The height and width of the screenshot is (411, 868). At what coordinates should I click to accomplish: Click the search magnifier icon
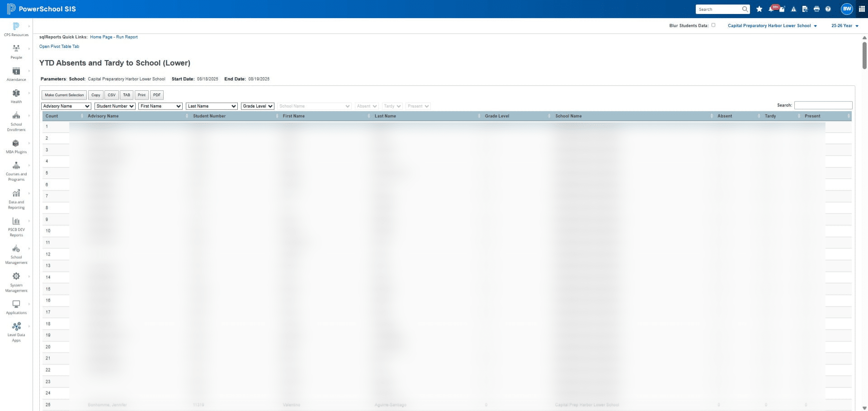tap(745, 9)
